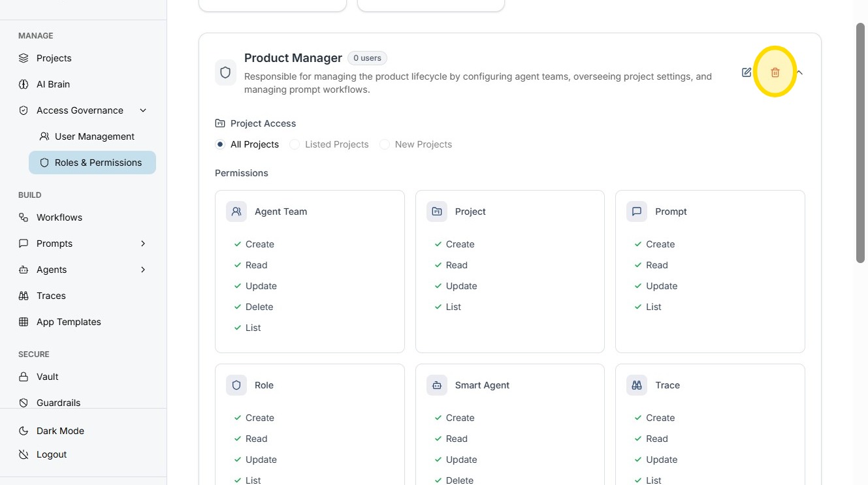
Task: Choose the New Projects radio option
Action: click(385, 144)
